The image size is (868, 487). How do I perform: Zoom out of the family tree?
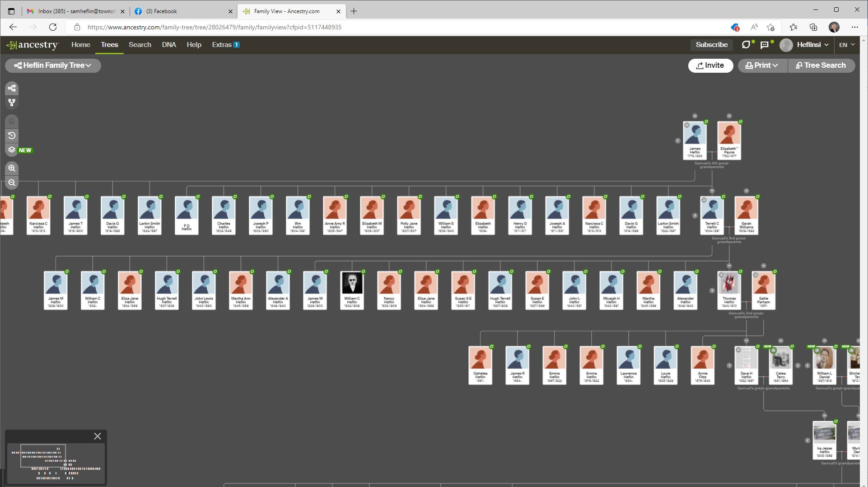[x=12, y=183]
